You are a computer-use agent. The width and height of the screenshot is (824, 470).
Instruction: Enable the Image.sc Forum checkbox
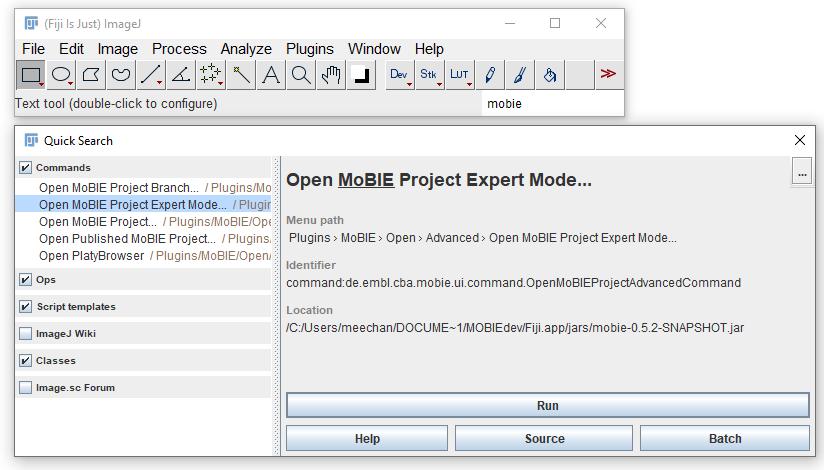coord(25,387)
